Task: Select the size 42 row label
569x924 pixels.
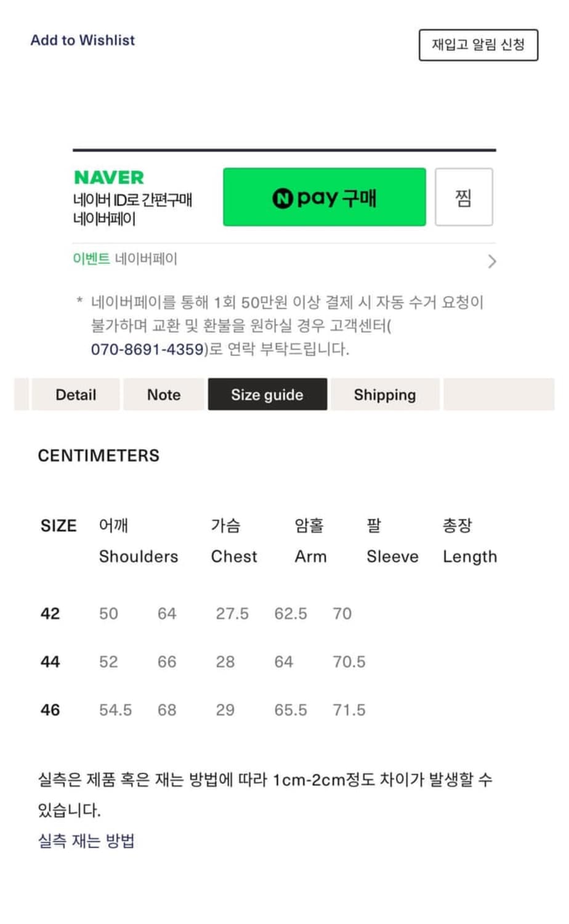Action: click(x=50, y=614)
